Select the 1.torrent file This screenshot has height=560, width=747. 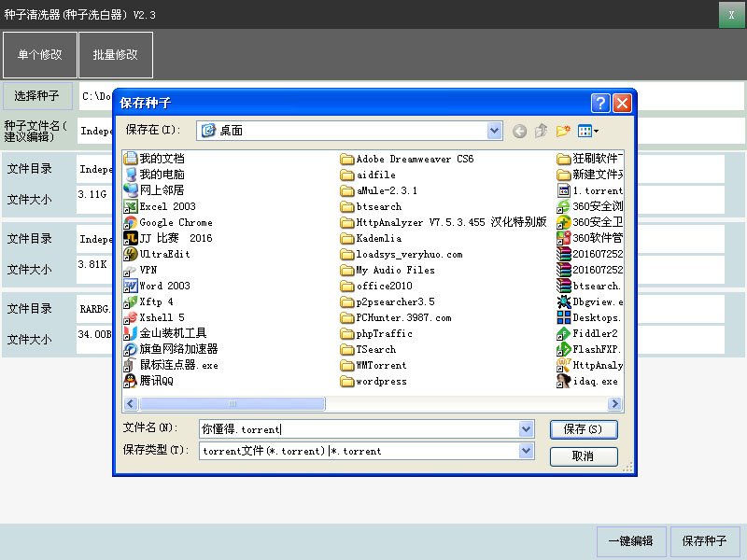click(x=590, y=190)
